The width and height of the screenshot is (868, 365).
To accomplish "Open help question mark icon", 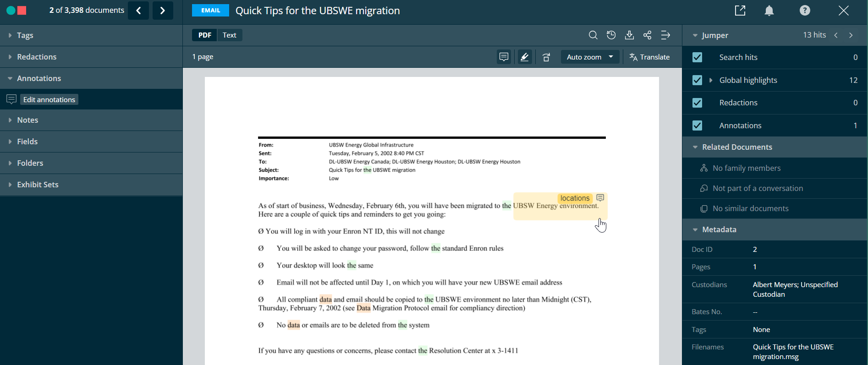I will (x=805, y=10).
